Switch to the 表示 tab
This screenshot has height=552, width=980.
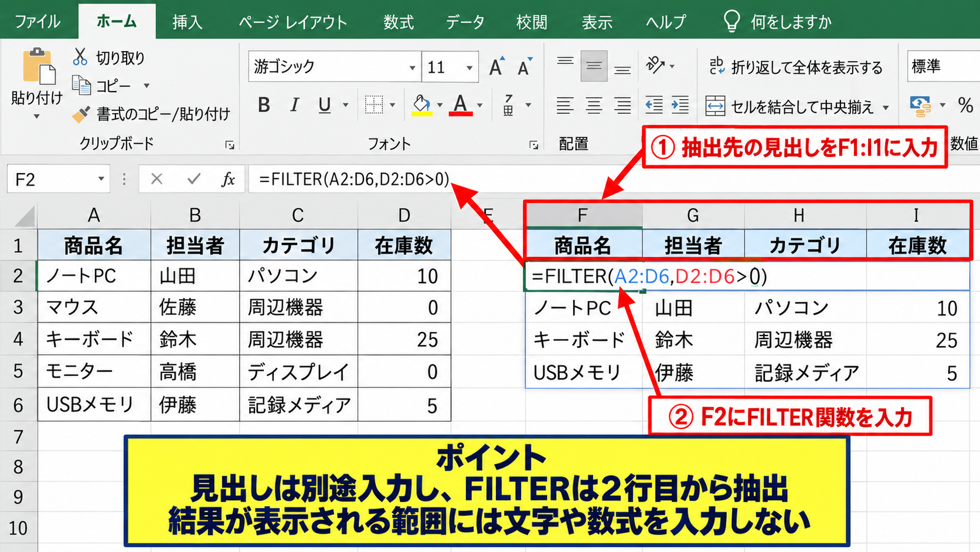[x=597, y=22]
